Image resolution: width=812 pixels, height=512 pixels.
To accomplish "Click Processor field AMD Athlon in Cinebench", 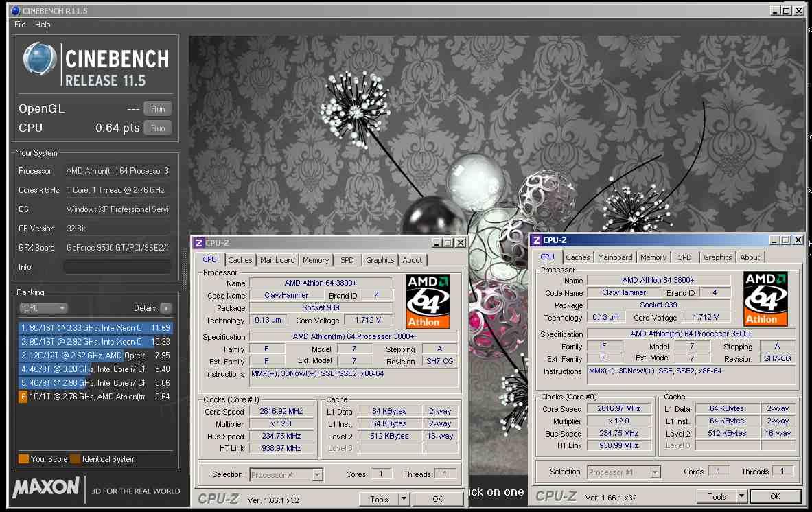I will point(117,171).
